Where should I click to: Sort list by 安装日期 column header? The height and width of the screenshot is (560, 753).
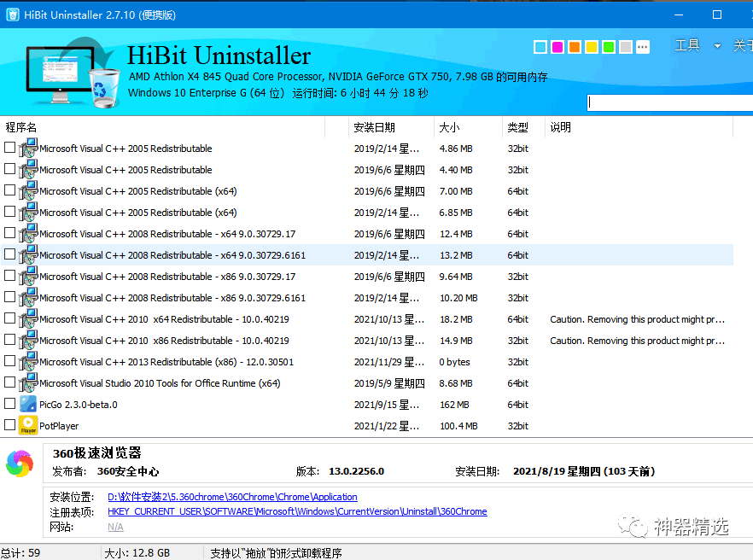tap(375, 127)
